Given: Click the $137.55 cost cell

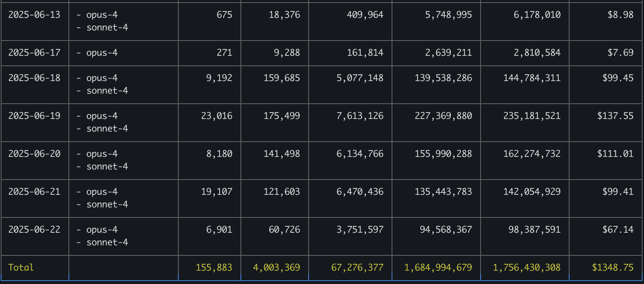Looking at the screenshot, I should click(x=615, y=116).
